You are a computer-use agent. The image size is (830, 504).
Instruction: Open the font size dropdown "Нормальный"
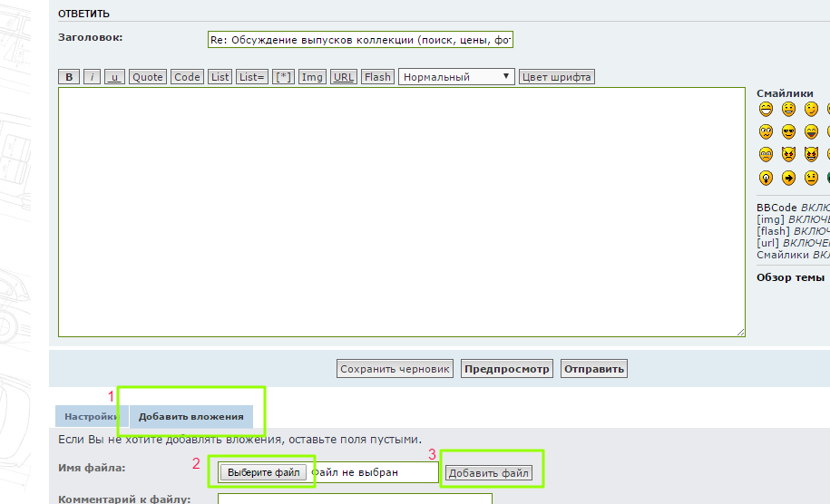point(456,77)
